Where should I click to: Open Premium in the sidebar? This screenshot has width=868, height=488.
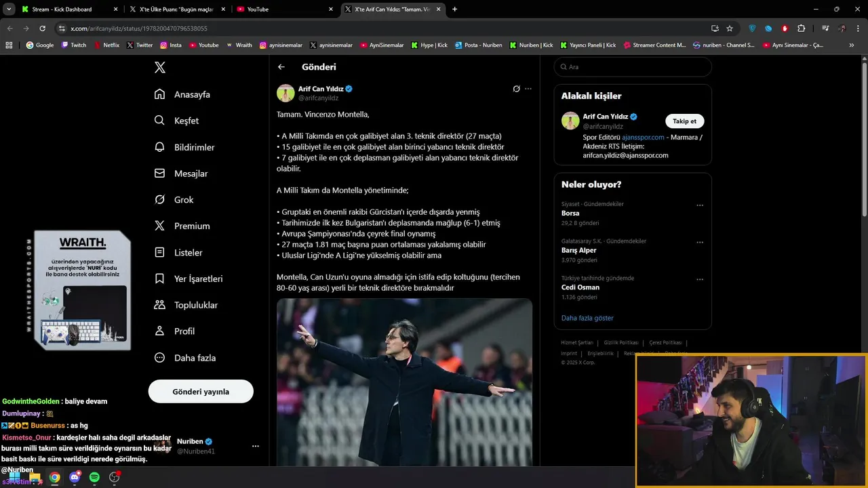tap(182, 226)
